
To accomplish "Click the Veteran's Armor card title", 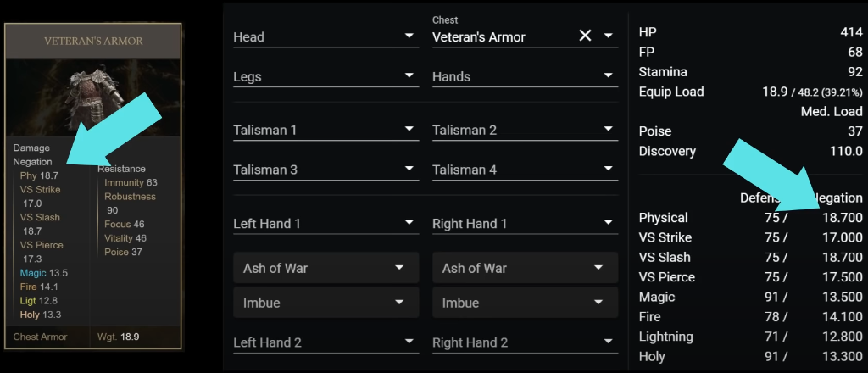I will pos(93,41).
